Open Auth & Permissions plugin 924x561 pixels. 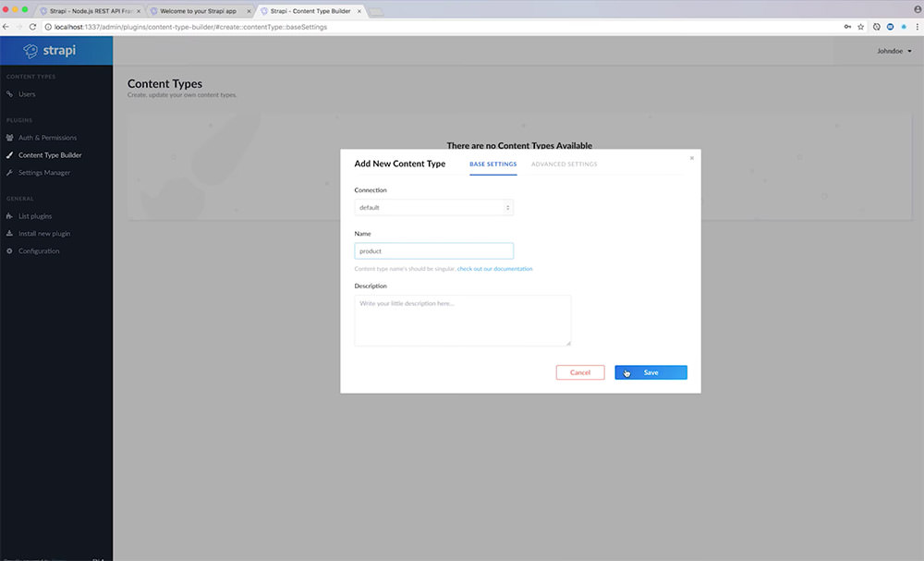pyautogui.click(x=47, y=138)
